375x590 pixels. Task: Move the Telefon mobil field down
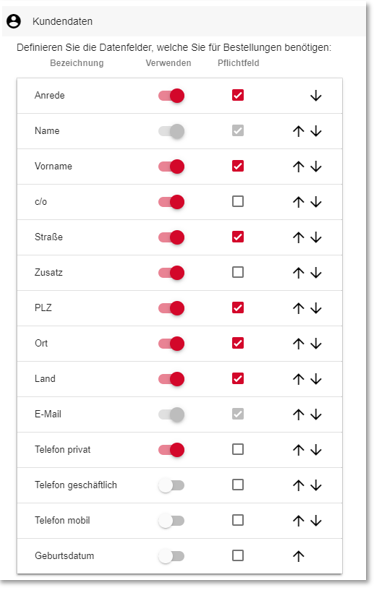[x=316, y=520]
